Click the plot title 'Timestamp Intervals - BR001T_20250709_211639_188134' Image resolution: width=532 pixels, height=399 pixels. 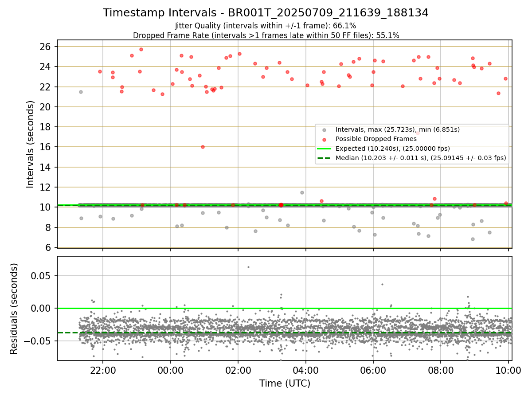point(266,13)
